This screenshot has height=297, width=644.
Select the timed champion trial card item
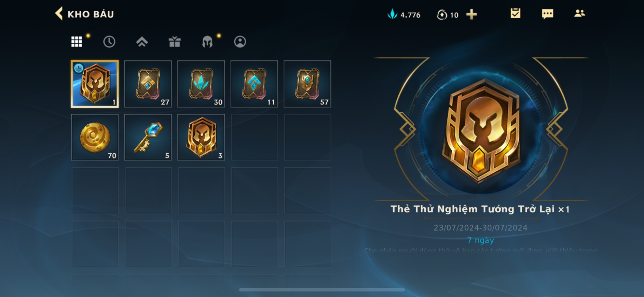95,84
